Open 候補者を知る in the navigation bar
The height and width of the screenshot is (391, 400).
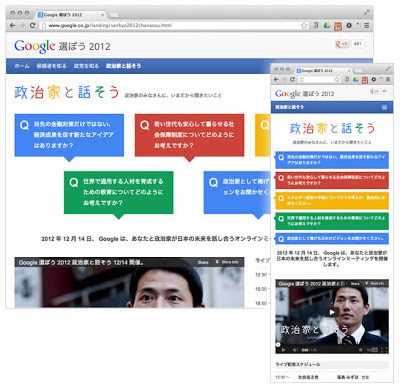pos(52,66)
